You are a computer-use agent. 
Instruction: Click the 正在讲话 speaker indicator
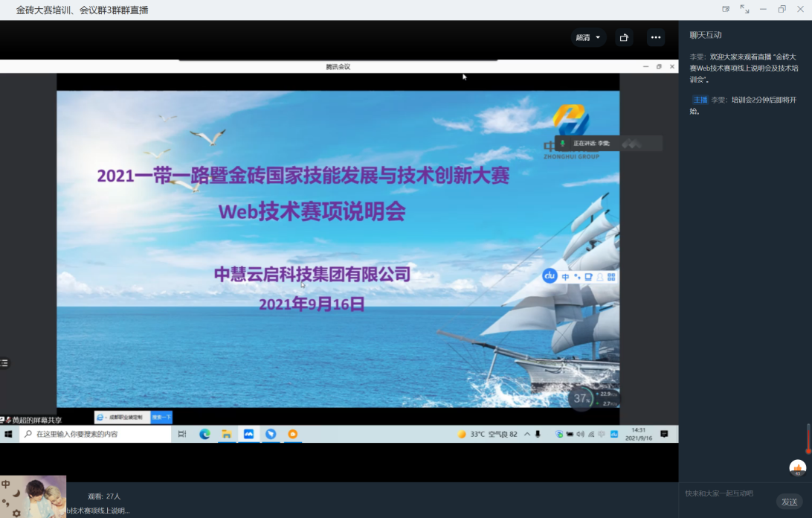tap(608, 143)
